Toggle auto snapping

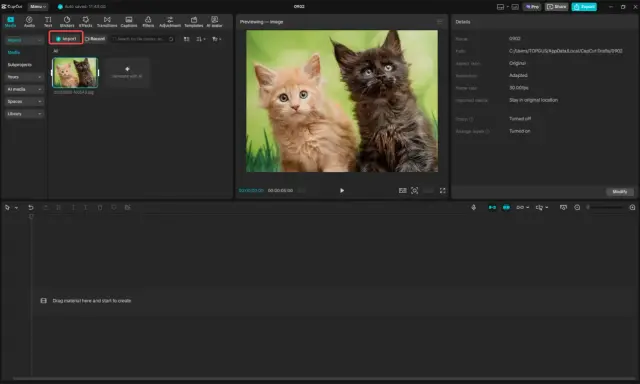[x=506, y=207]
